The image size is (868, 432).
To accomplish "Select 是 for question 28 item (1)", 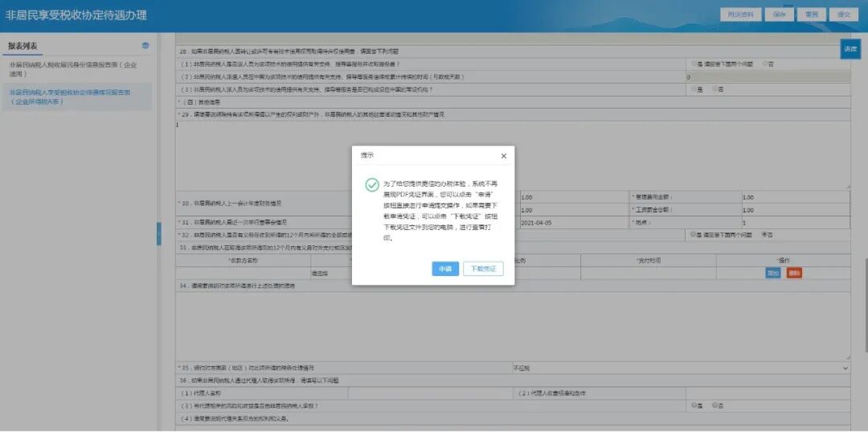I will pos(694,64).
